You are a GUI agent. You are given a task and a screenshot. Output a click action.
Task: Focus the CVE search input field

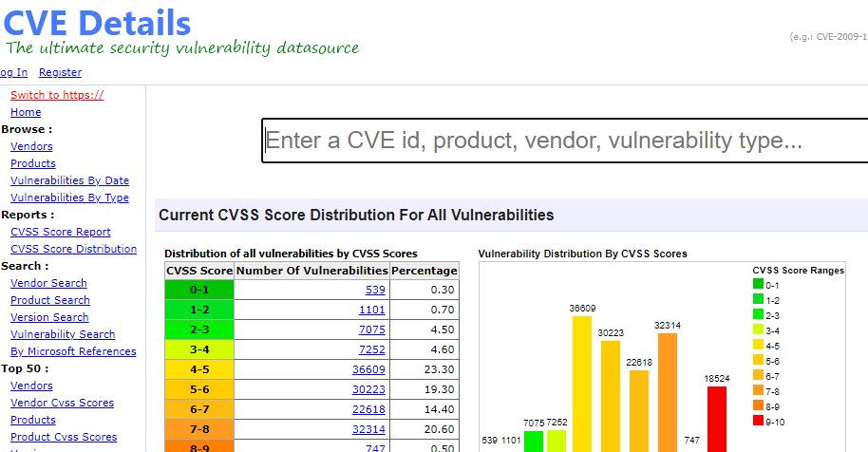pos(565,141)
